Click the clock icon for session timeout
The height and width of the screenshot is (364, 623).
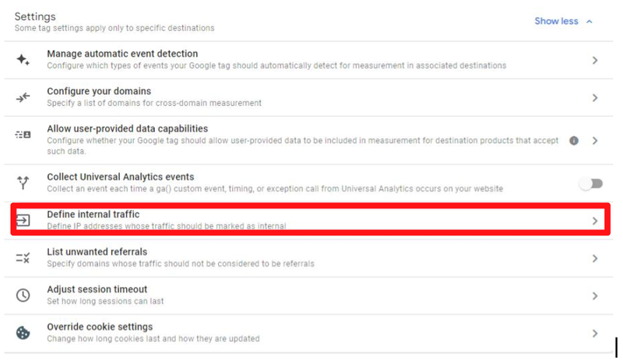(x=23, y=296)
